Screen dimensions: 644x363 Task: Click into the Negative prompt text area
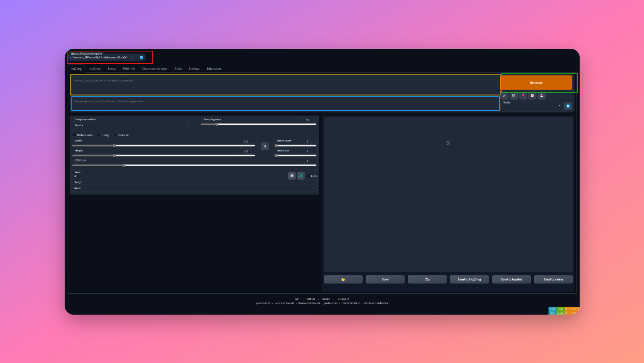(x=285, y=104)
